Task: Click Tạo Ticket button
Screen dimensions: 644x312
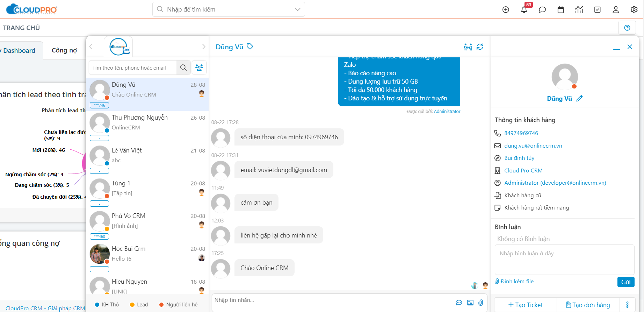Action: coord(526,305)
